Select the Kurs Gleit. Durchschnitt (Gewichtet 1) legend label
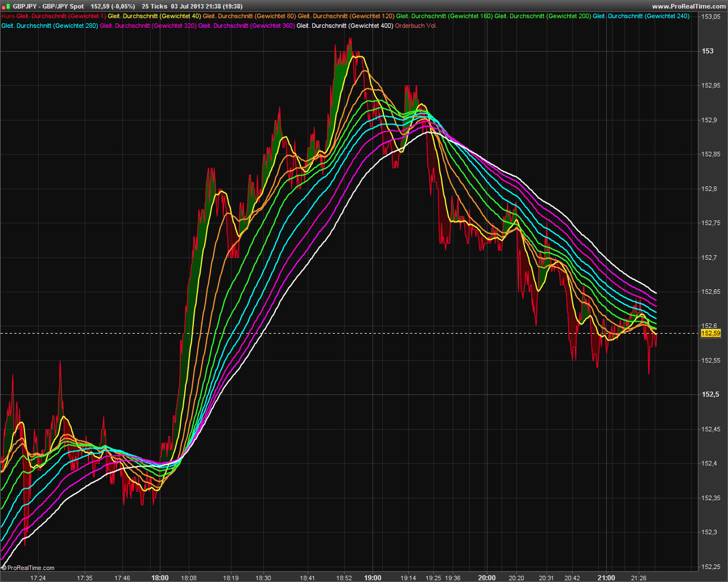728x582 pixels. click(53, 16)
